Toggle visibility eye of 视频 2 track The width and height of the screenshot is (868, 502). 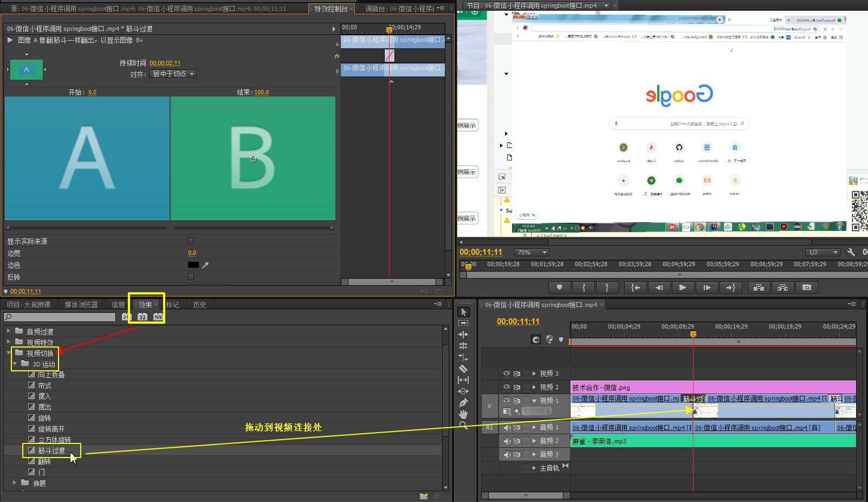[x=507, y=387]
